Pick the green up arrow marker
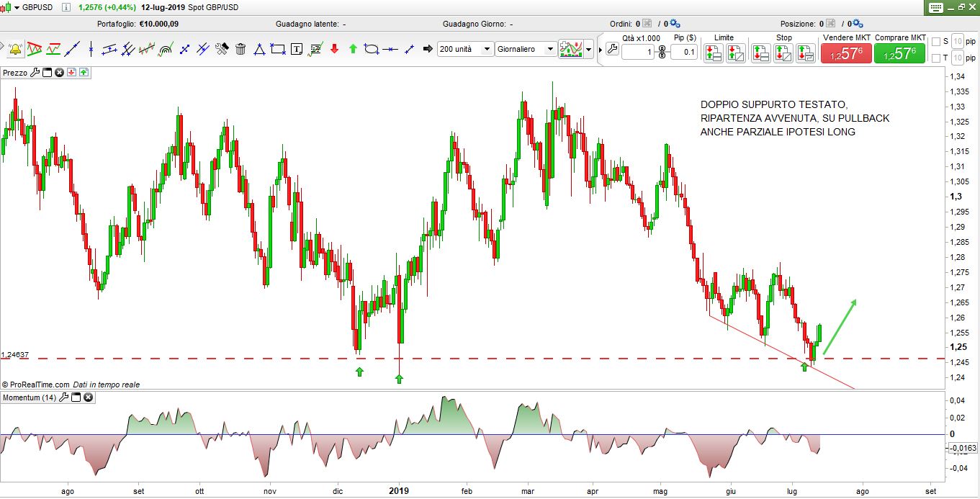The height and width of the screenshot is (499, 980). tap(353, 49)
